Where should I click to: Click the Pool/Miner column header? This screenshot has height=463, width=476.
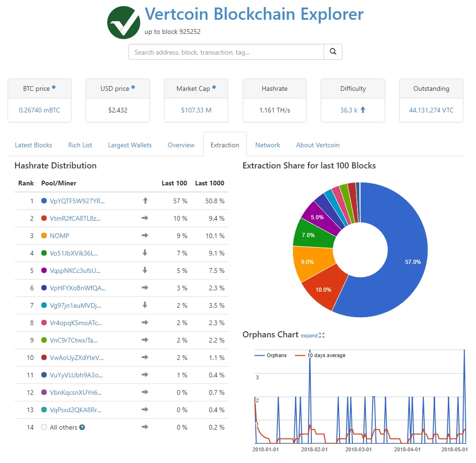coord(59,183)
